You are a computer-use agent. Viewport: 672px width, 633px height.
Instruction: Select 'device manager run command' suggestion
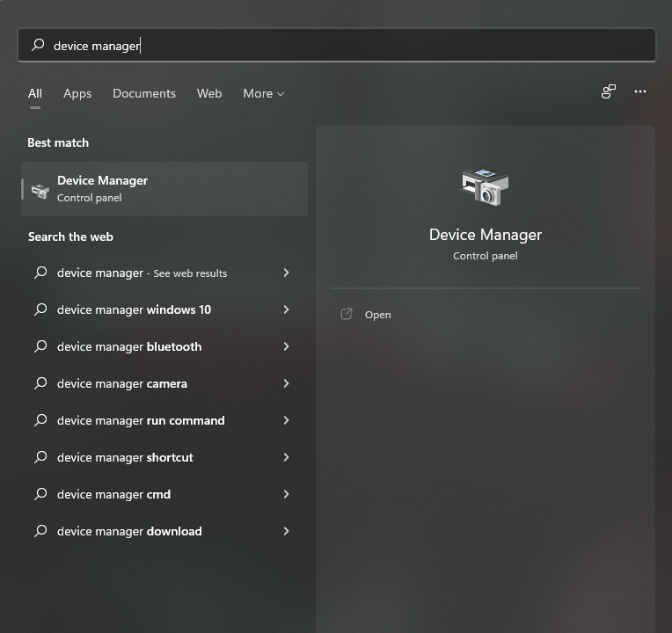(164, 420)
